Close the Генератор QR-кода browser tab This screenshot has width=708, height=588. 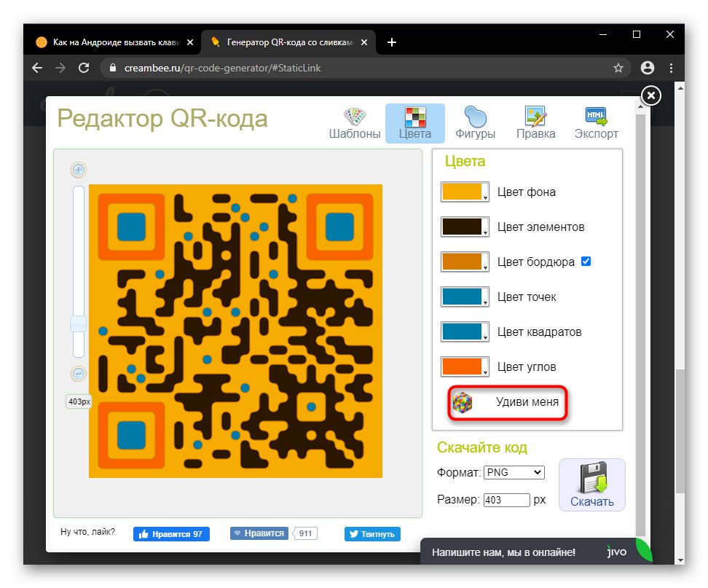coord(364,42)
